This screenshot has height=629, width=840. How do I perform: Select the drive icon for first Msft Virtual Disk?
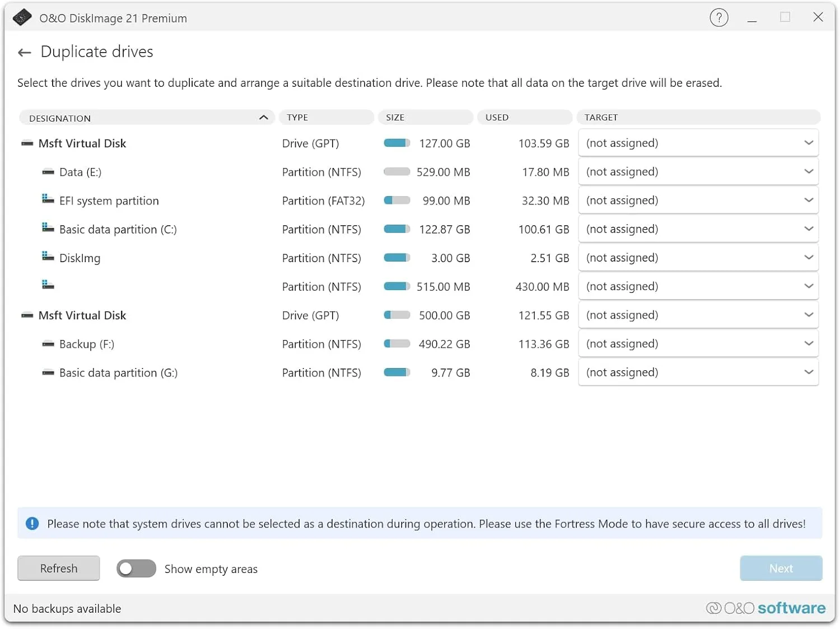point(27,143)
